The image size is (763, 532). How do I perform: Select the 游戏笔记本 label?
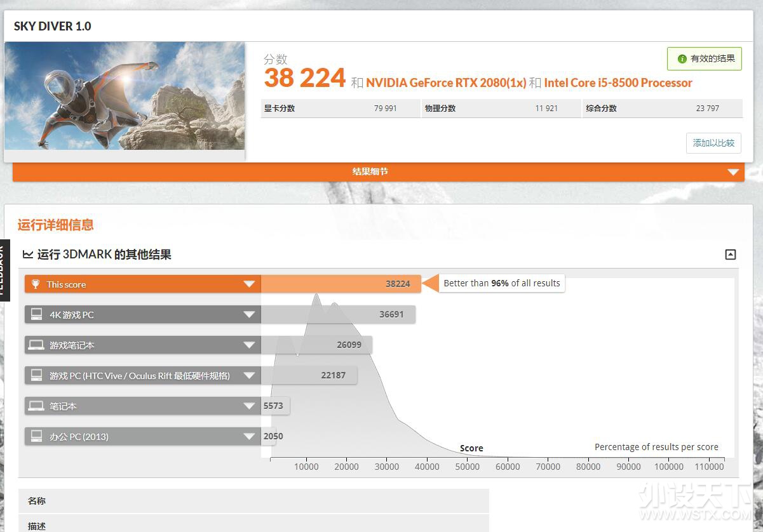click(72, 345)
